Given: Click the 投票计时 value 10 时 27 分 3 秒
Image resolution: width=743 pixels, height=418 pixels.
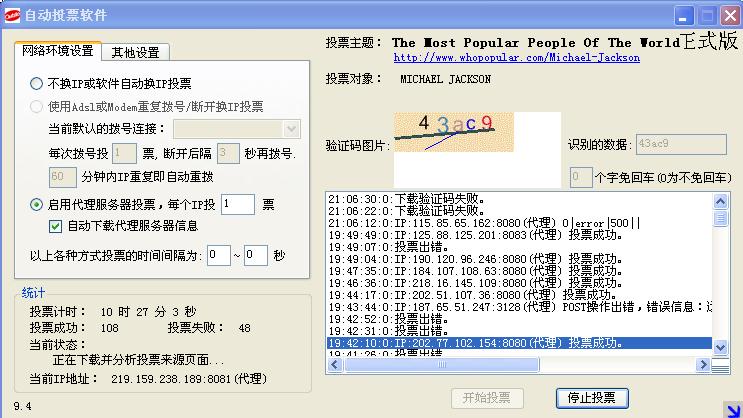Looking at the screenshot, I should [148, 312].
